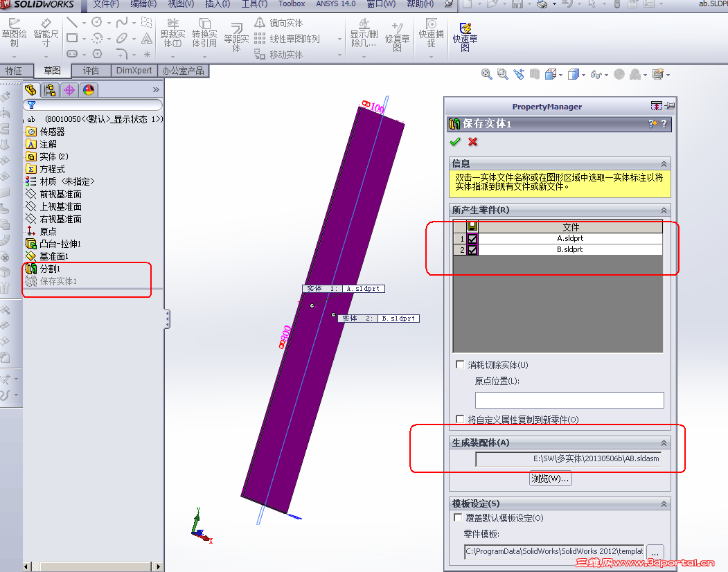Click save-all icon in file table header
The width and height of the screenshot is (728, 572).
[x=472, y=226]
